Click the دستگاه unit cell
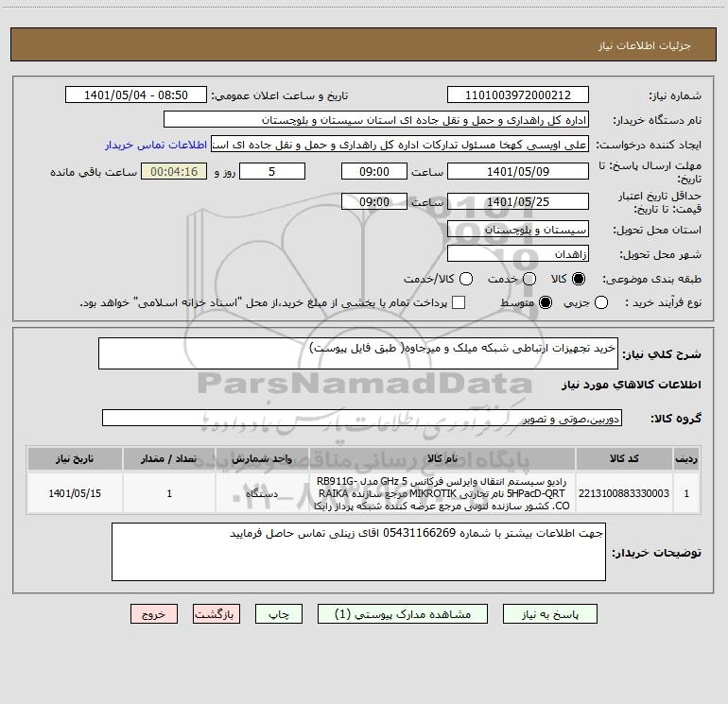Screen dimensions: 728x704 pyautogui.click(x=262, y=493)
